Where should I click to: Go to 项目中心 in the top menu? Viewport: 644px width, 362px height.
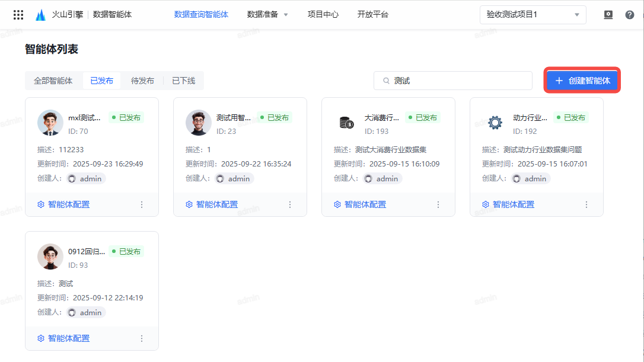point(323,14)
